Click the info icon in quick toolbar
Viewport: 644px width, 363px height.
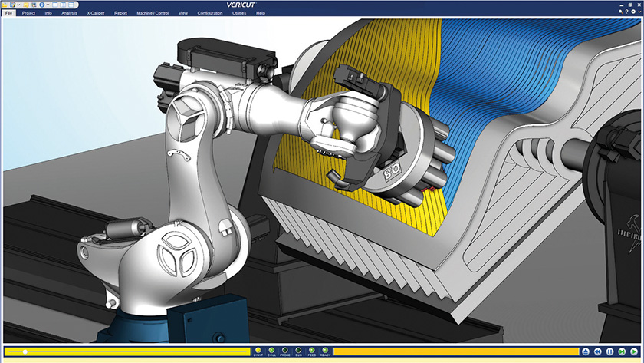click(x=41, y=5)
